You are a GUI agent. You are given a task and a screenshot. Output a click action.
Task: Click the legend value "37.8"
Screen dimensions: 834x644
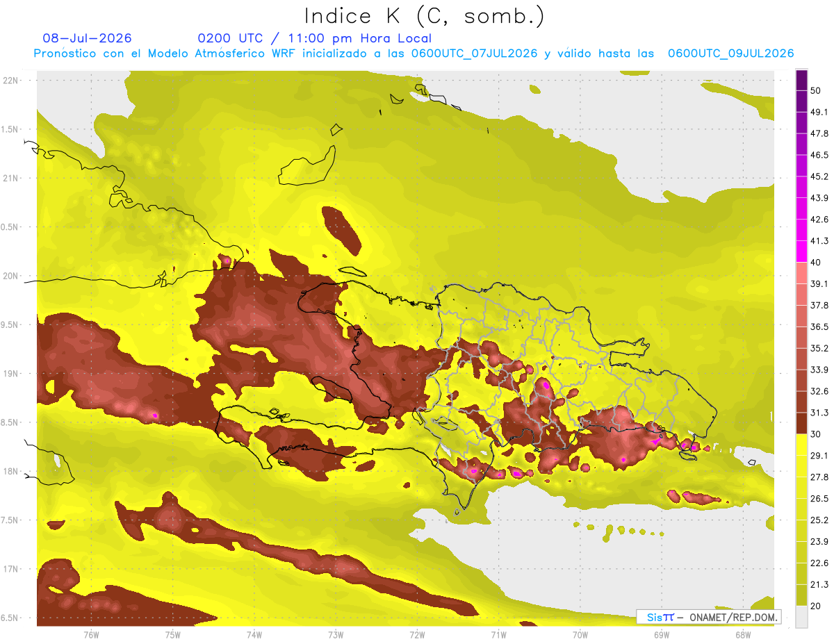[x=820, y=306]
